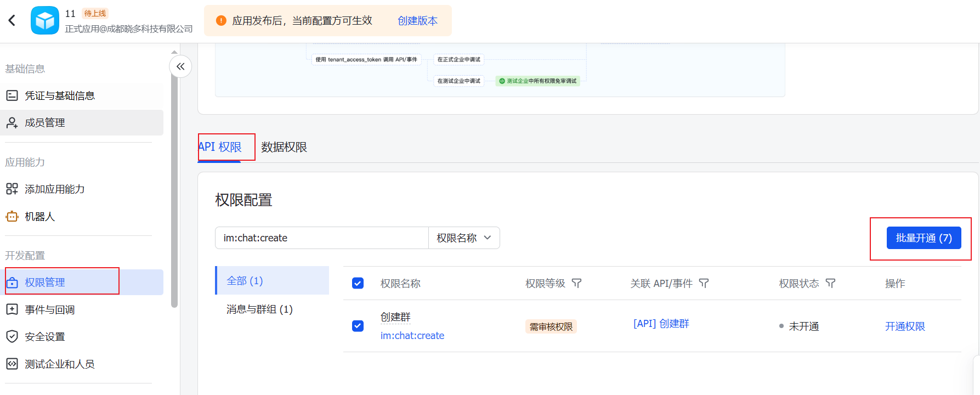The width and height of the screenshot is (980, 395).
Task: Click the 待上线 status badge
Action: coord(95,13)
